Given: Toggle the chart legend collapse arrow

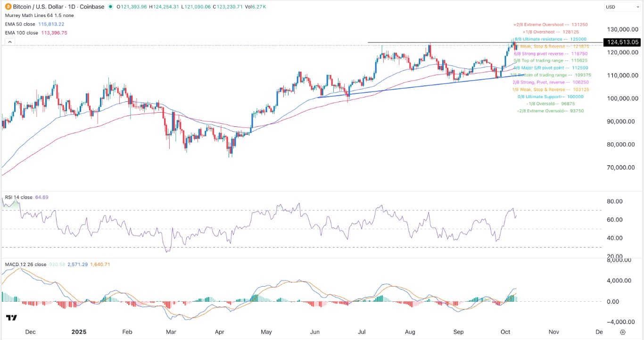Looking at the screenshot, I should [x=9, y=41].
